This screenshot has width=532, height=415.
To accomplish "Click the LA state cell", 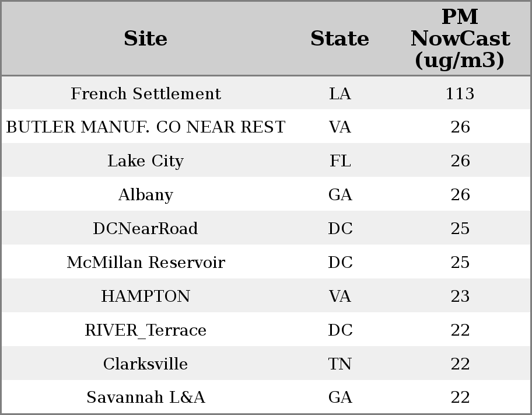I will pyautogui.click(x=339, y=94).
